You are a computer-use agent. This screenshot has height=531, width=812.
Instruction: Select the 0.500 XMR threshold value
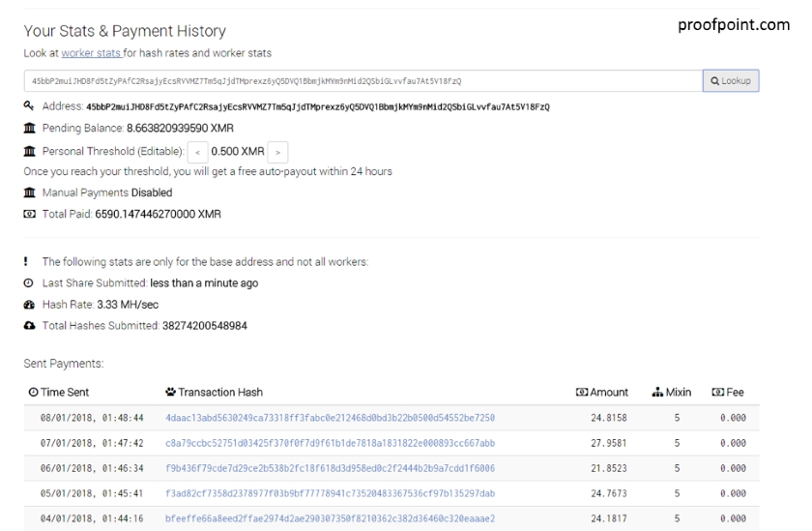238,151
